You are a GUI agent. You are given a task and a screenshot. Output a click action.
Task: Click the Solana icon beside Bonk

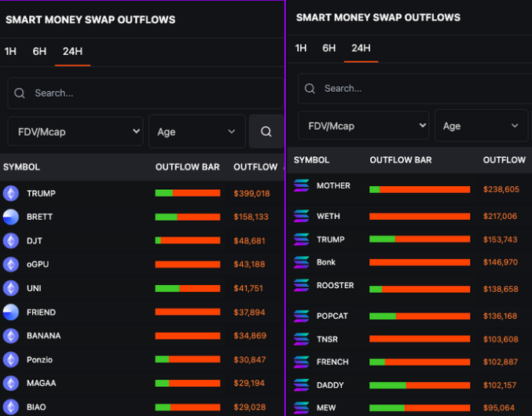pyautogui.click(x=301, y=262)
